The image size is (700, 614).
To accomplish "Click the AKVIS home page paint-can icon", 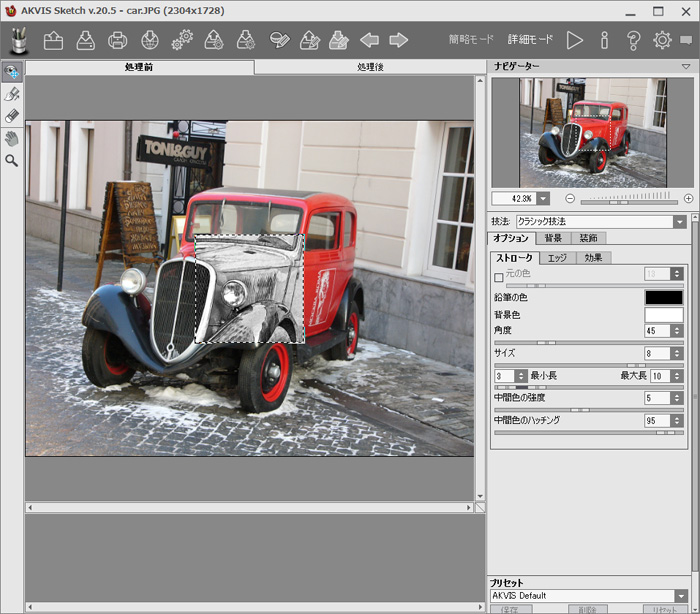I will 19,41.
